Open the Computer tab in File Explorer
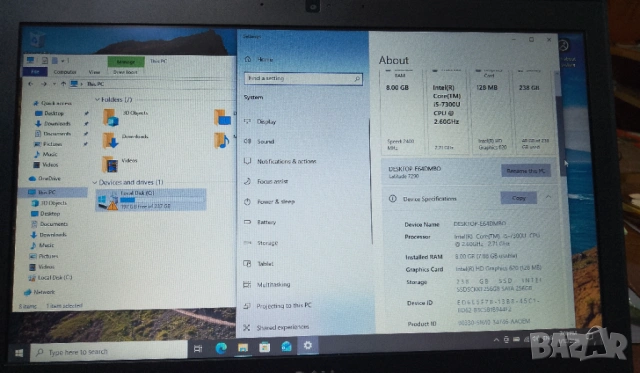This screenshot has height=373, width=640. 64,72
